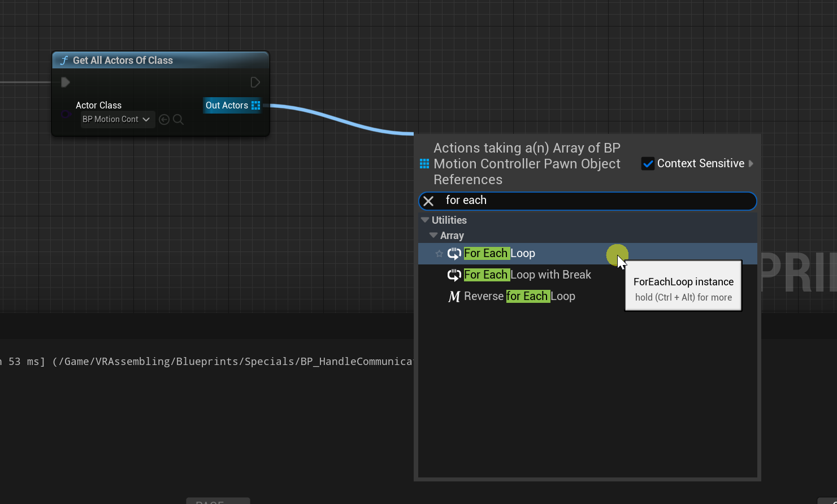Click the purple Actor Class input pin
The image size is (837, 504).
click(66, 115)
